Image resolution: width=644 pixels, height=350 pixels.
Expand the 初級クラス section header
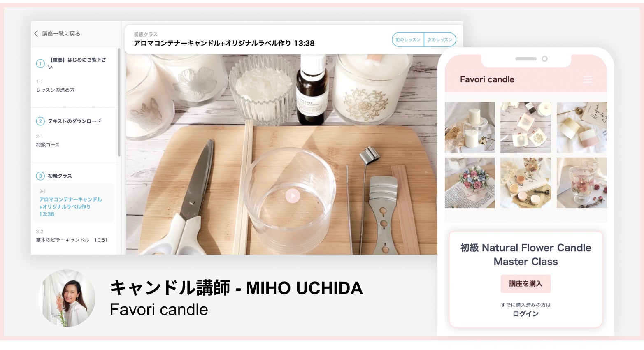tap(60, 176)
